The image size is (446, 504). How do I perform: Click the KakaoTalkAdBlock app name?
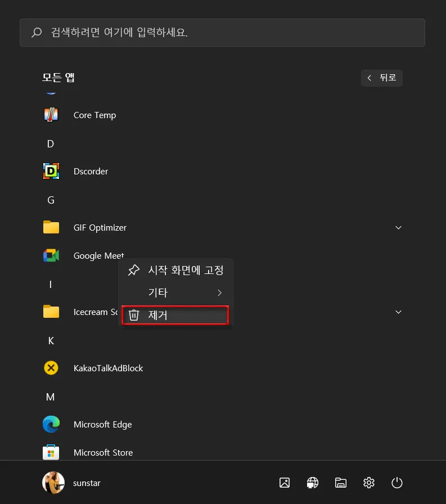point(109,368)
